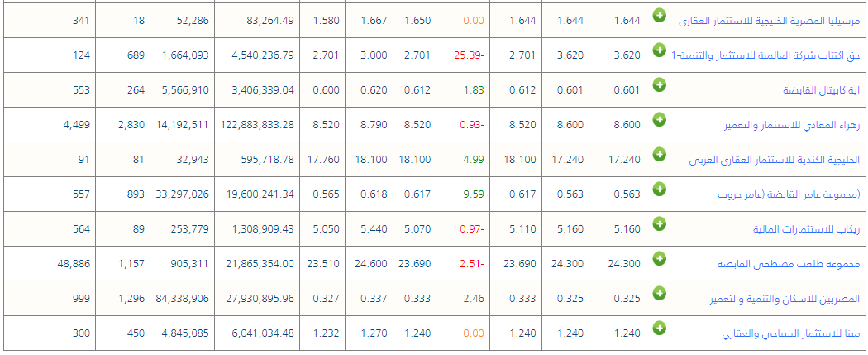The height and width of the screenshot is (355, 868).
Task: Expand the مينا للاستثمار السياحي والعقاري row
Action: pos(659,328)
